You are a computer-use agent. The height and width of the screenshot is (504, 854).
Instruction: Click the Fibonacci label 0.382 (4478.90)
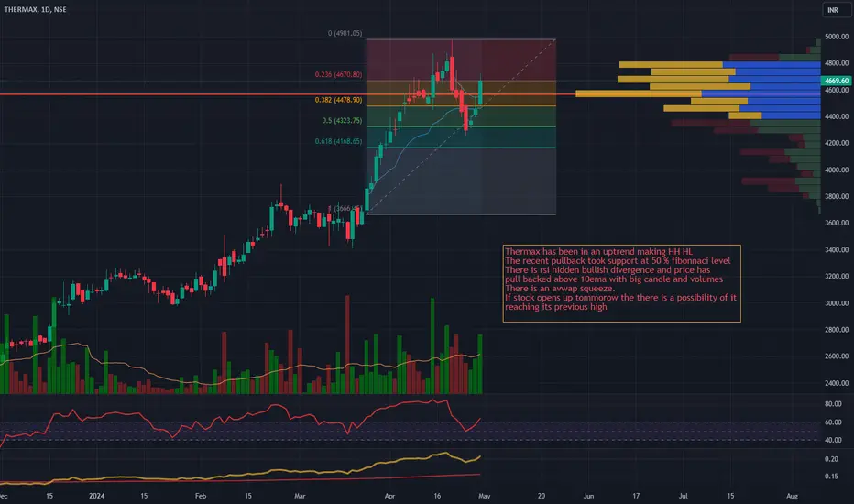click(338, 100)
